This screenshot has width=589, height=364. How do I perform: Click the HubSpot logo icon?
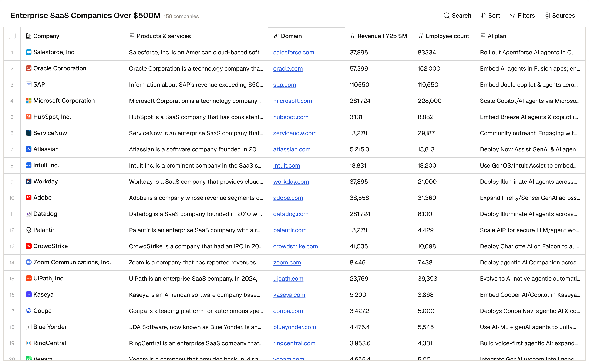coord(29,117)
